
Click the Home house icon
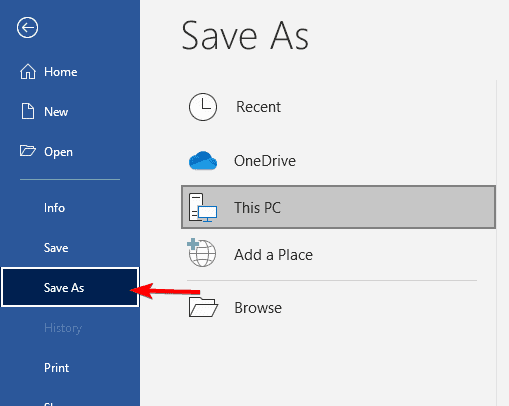pos(28,72)
